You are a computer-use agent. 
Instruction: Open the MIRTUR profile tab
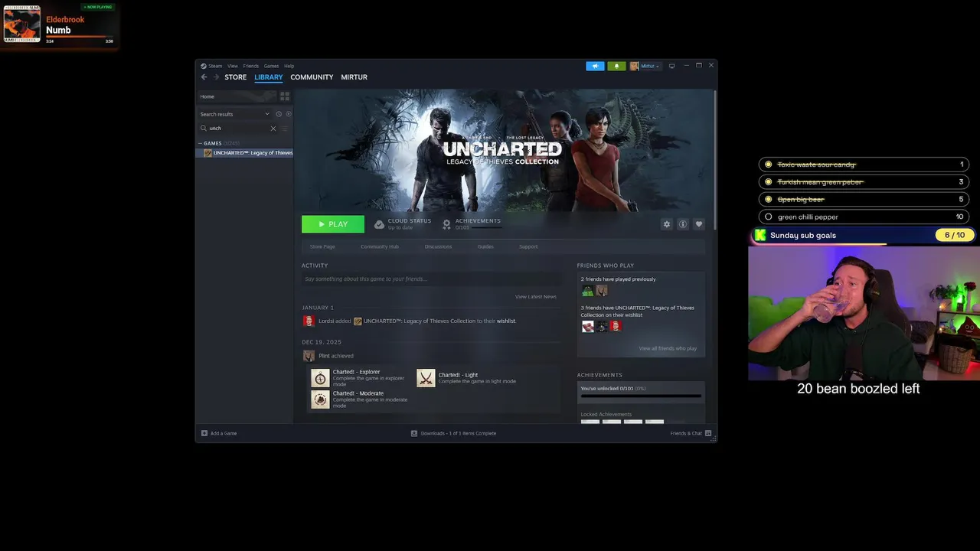(354, 77)
